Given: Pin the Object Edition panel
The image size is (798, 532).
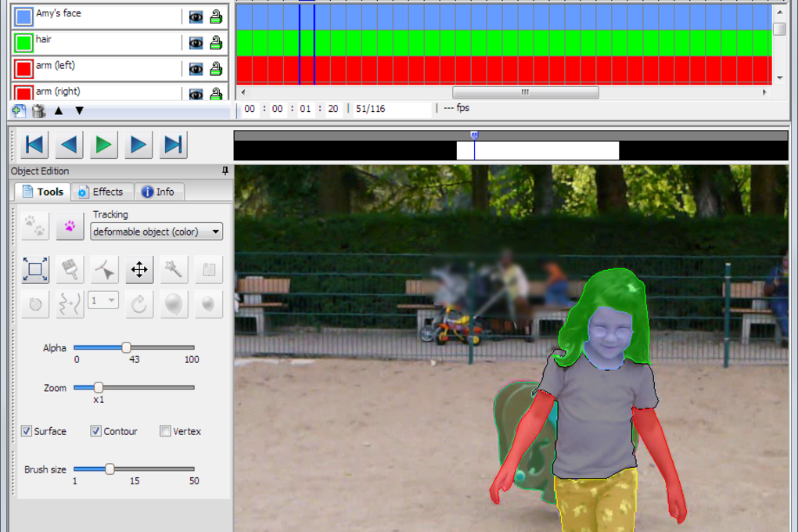Looking at the screenshot, I should coord(225,171).
